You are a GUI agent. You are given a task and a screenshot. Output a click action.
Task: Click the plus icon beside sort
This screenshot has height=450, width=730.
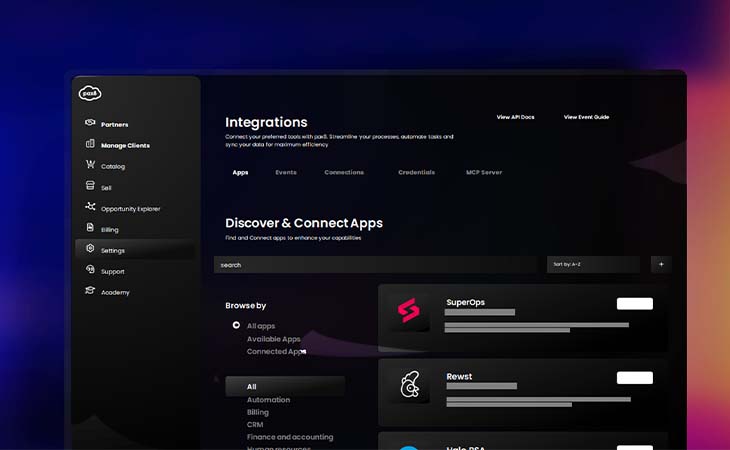[x=661, y=264]
